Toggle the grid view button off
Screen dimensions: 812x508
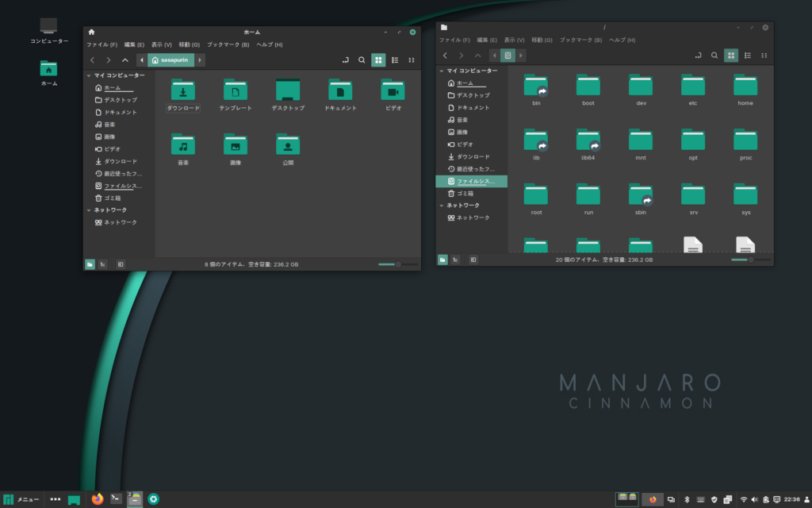click(x=377, y=60)
